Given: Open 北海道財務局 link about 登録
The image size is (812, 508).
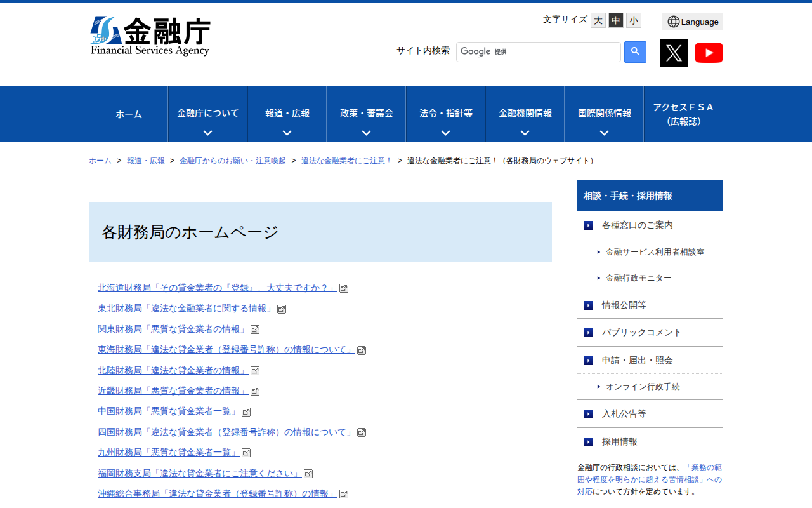Looking at the screenshot, I should click(x=218, y=288).
